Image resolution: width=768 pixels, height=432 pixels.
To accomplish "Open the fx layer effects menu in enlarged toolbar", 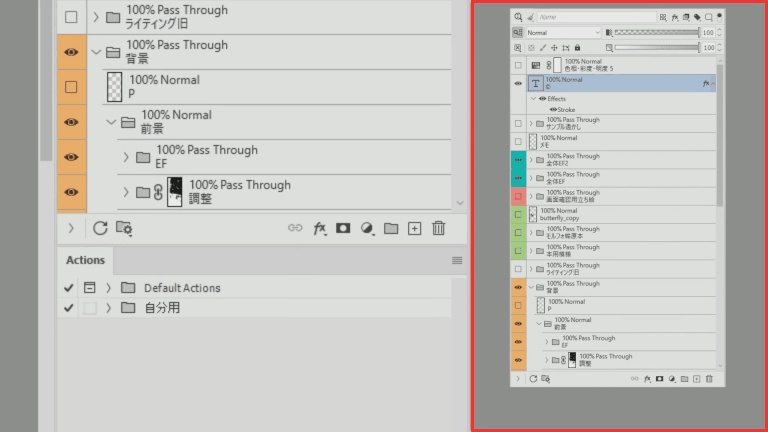I will pos(319,228).
